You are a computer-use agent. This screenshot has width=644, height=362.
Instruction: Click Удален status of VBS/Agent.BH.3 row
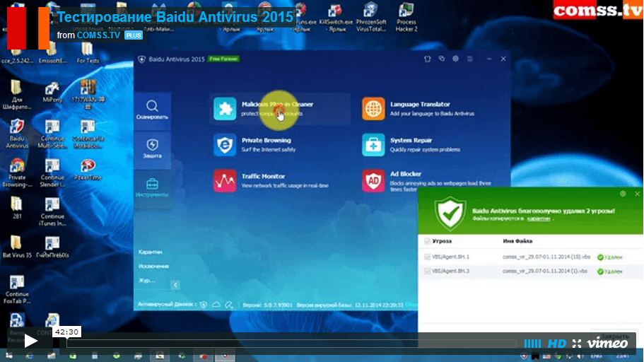point(610,271)
